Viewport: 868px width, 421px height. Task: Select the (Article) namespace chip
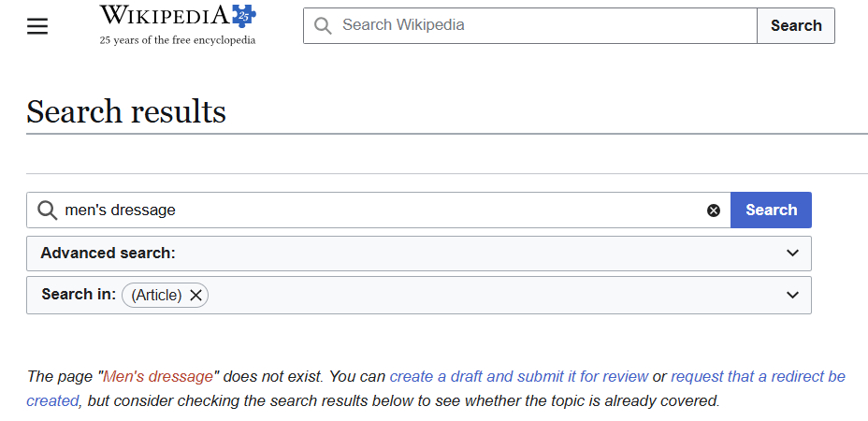click(156, 296)
